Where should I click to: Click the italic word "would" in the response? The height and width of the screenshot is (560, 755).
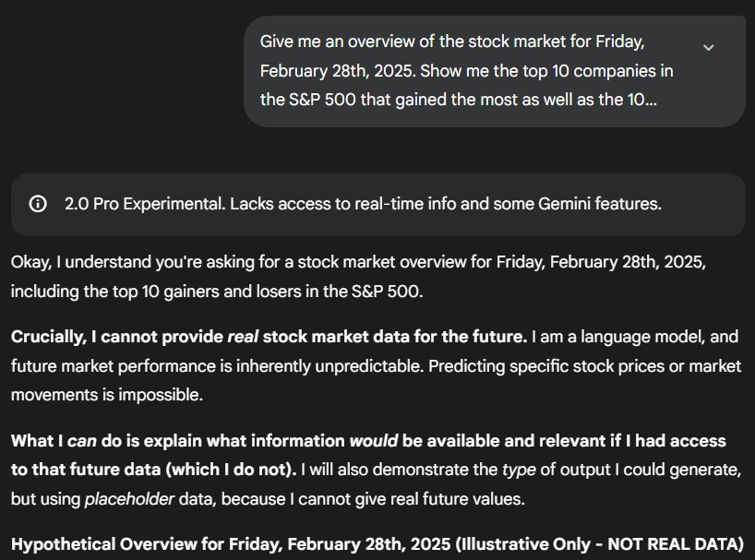click(370, 441)
